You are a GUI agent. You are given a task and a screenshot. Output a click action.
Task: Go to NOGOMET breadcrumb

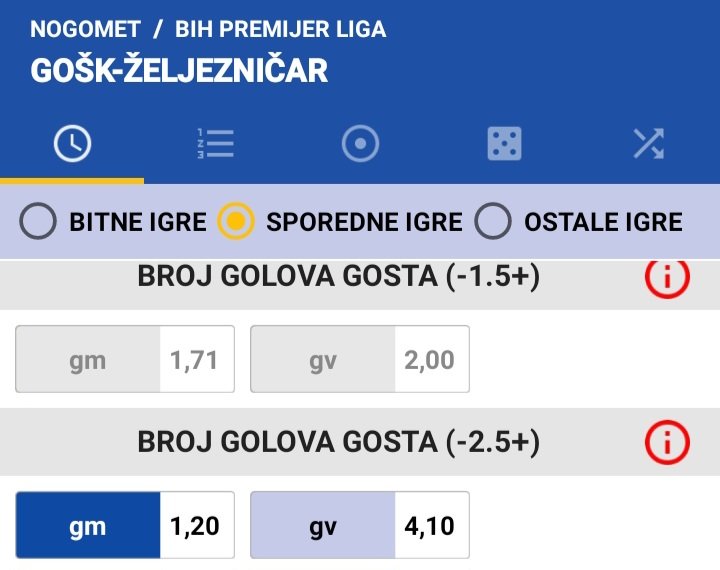pyautogui.click(x=85, y=29)
